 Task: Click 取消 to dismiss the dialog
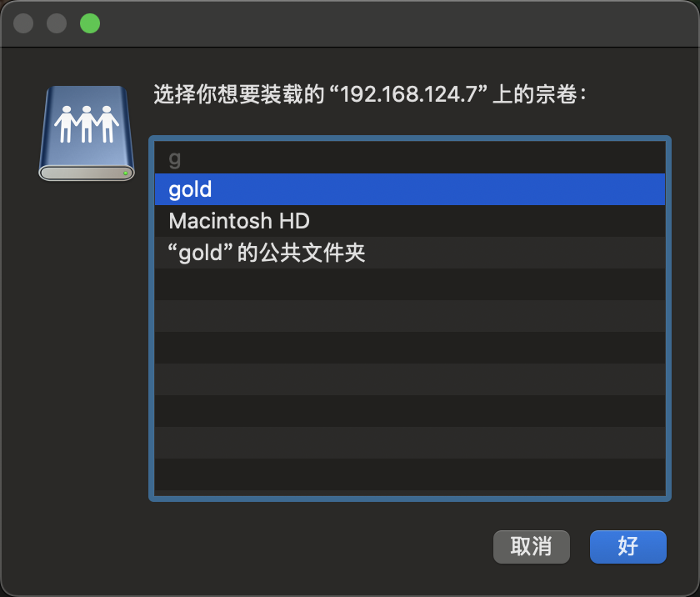[x=531, y=547]
